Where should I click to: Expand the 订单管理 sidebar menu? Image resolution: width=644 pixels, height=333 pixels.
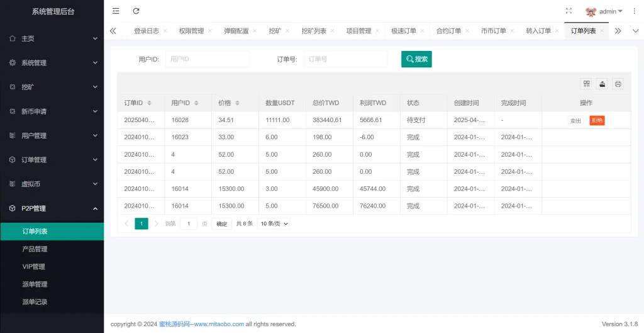(52, 160)
